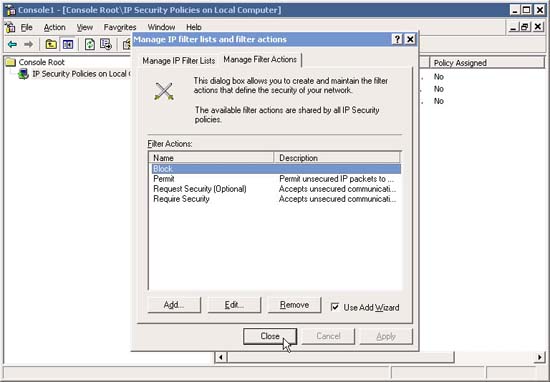Minimize the inner console child window
The image size is (550, 382).
513,27
